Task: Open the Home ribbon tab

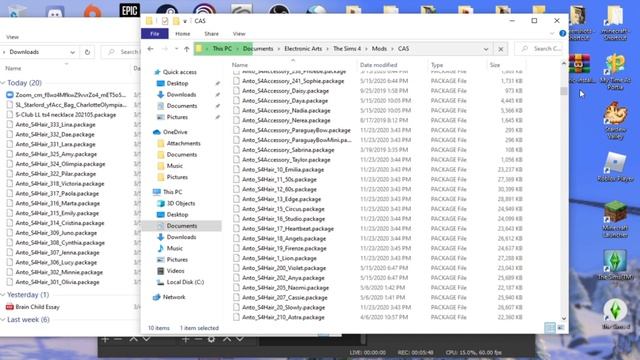Action: pos(182,33)
